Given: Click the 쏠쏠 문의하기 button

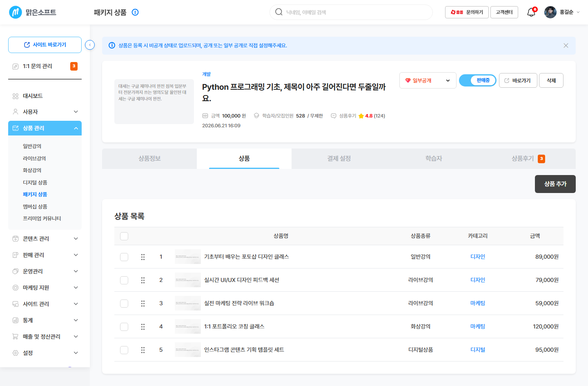Looking at the screenshot, I should [x=467, y=12].
